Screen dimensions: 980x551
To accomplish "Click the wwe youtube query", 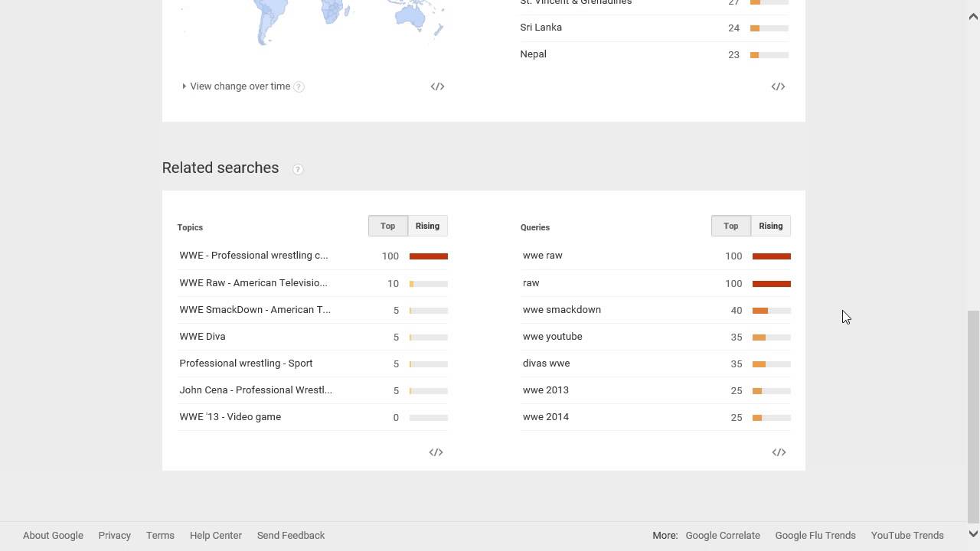I will pos(552,337).
